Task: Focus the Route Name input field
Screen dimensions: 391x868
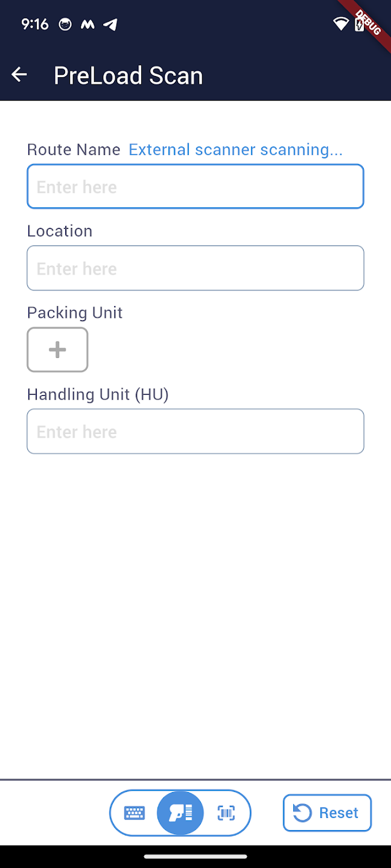Action: (195, 186)
